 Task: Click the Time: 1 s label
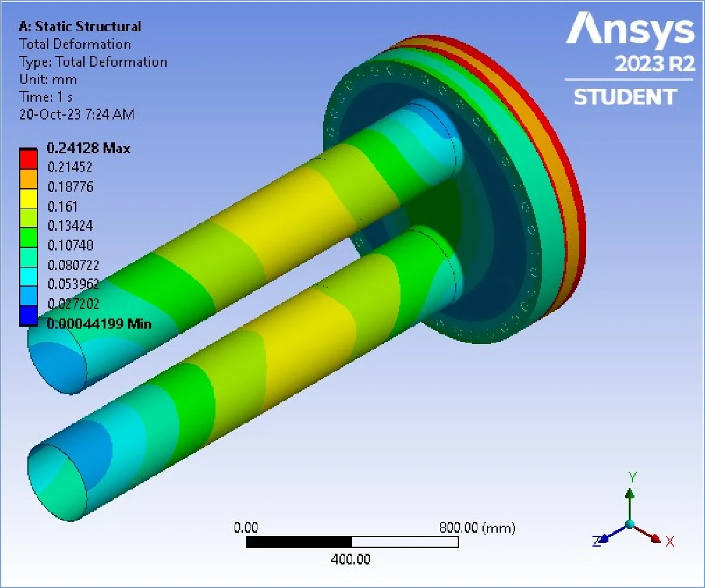tap(45, 97)
